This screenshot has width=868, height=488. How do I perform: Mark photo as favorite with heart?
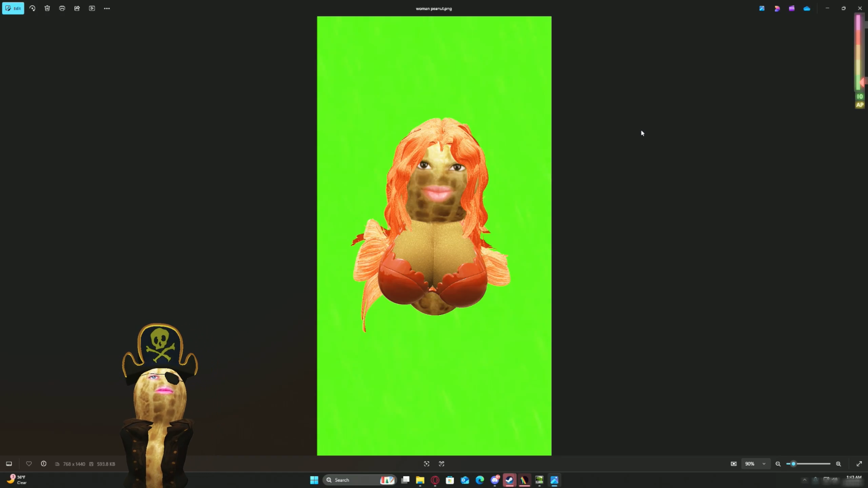coord(29,464)
